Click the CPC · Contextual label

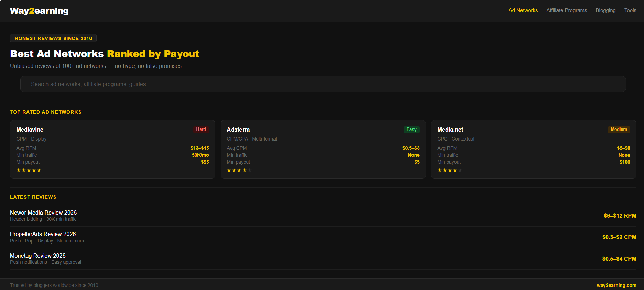(x=456, y=139)
